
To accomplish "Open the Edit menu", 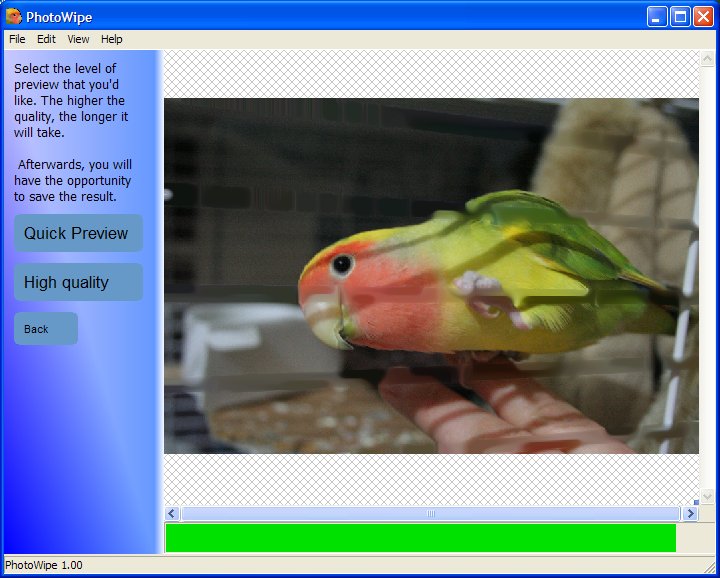I will pos(46,39).
